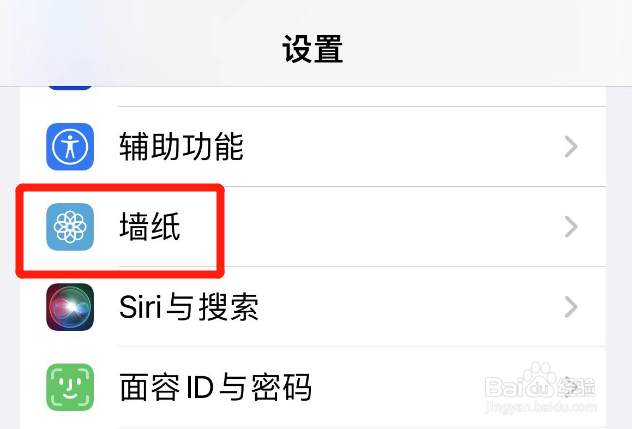The height and width of the screenshot is (429, 632).
Task: Click the jingyan.baidu.com watermark text
Action: click(x=541, y=407)
